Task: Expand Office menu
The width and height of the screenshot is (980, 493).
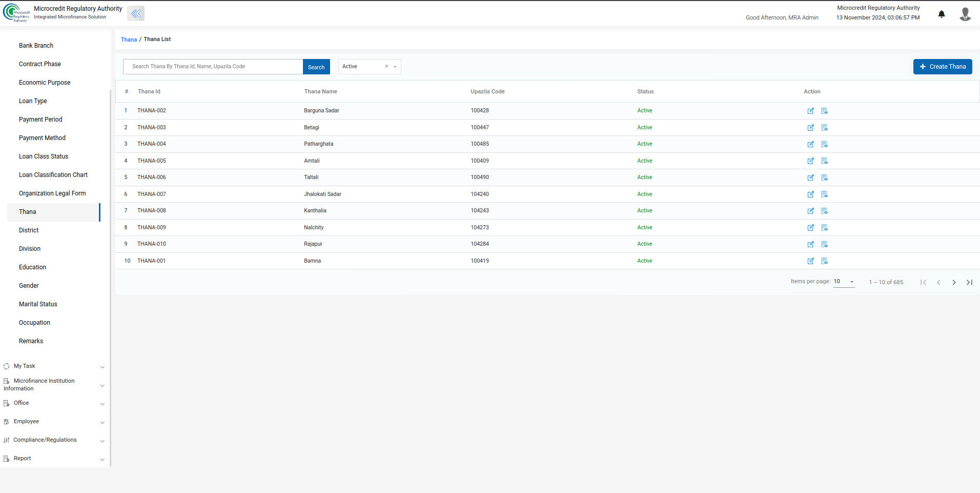Action: pyautogui.click(x=53, y=403)
